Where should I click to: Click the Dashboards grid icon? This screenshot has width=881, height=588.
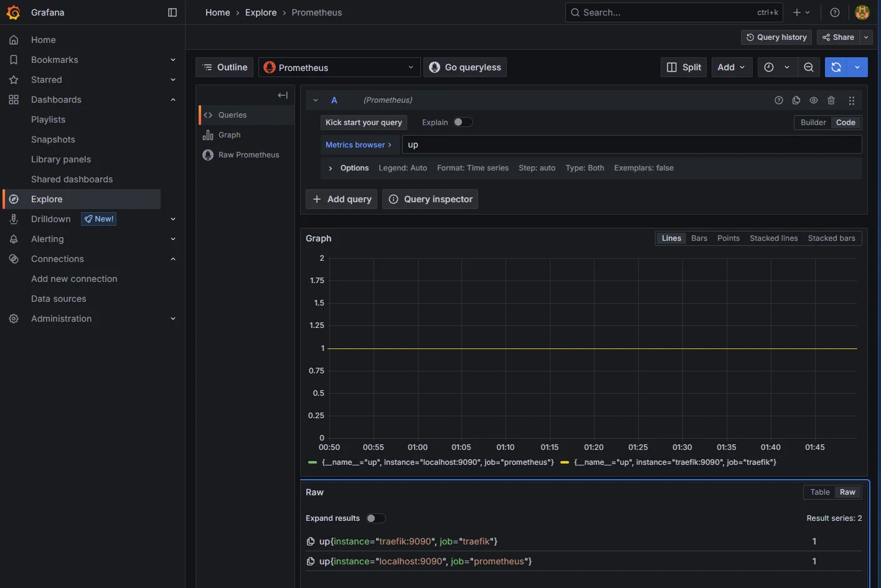(14, 100)
